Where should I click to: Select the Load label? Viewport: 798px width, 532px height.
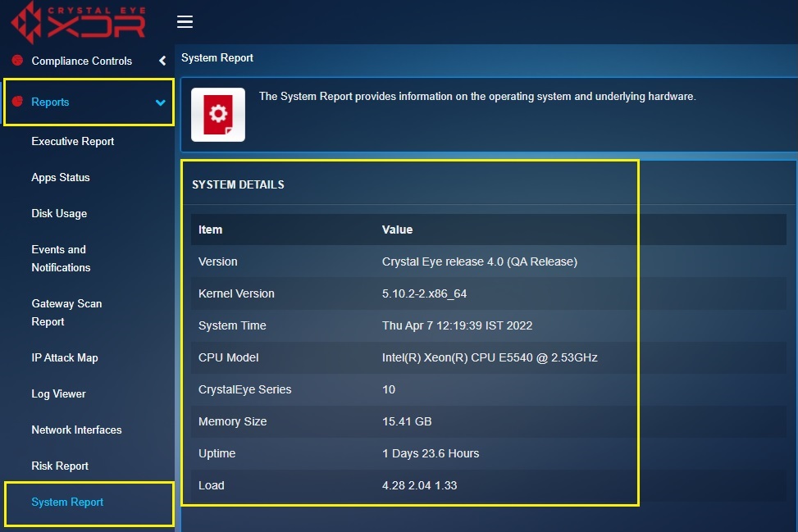tap(212, 486)
